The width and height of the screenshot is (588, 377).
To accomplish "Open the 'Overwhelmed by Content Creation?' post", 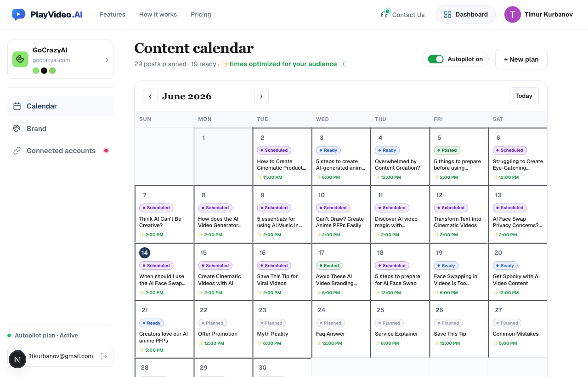I will coord(397,165).
